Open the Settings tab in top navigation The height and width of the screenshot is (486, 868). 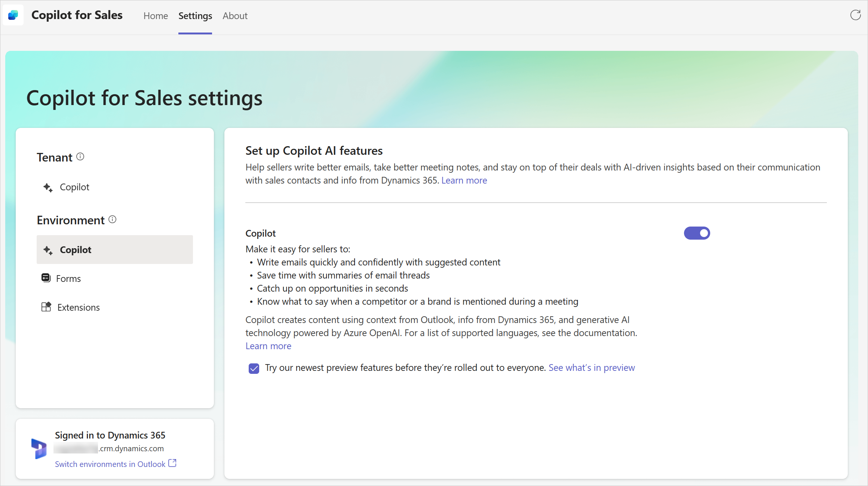point(196,15)
